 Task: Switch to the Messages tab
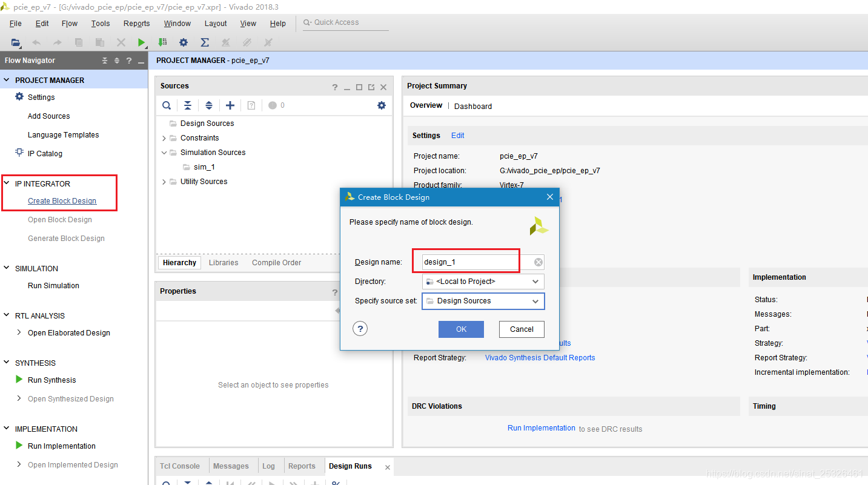(x=231, y=466)
